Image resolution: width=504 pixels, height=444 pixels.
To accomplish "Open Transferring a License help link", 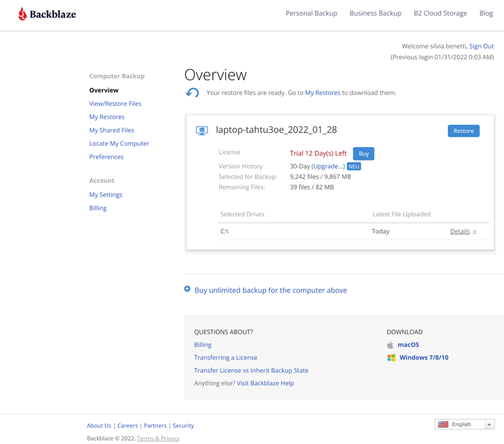I will (x=226, y=358).
